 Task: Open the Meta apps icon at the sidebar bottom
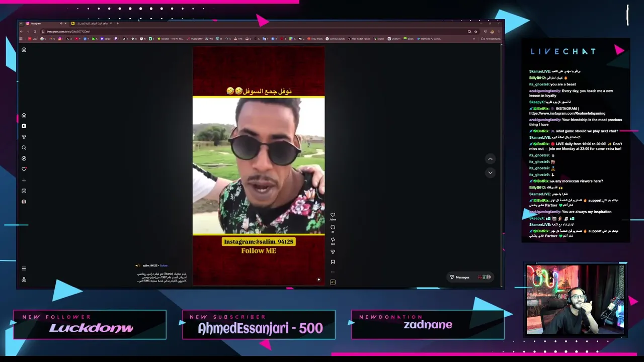click(24, 280)
